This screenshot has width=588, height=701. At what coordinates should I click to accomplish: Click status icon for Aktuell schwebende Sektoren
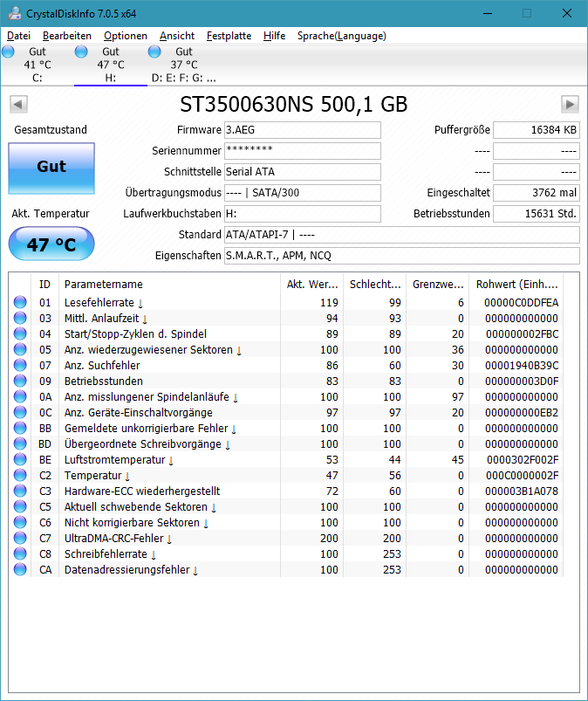(20, 506)
